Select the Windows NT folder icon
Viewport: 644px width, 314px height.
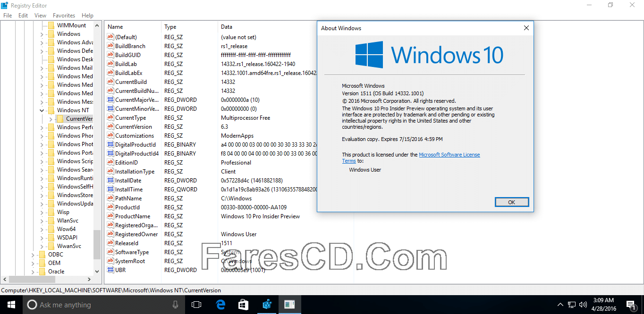pyautogui.click(x=51, y=110)
